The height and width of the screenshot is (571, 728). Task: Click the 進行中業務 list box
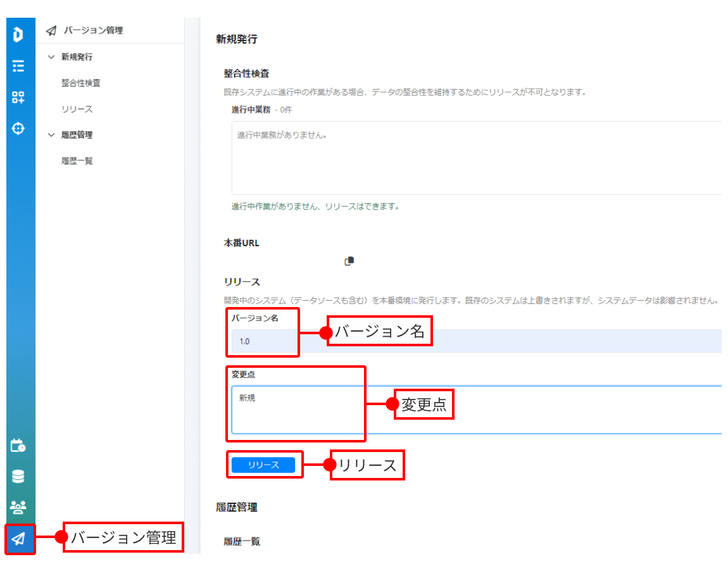[x=476, y=158]
